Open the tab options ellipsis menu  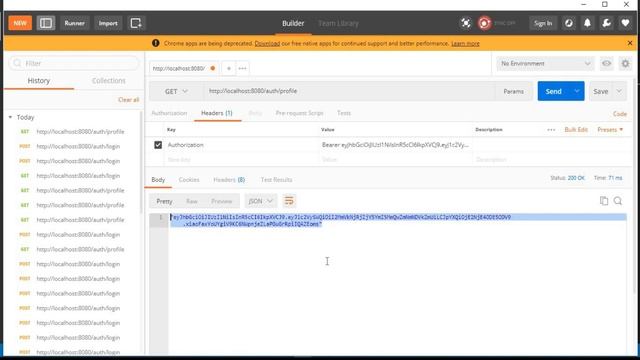(242, 69)
